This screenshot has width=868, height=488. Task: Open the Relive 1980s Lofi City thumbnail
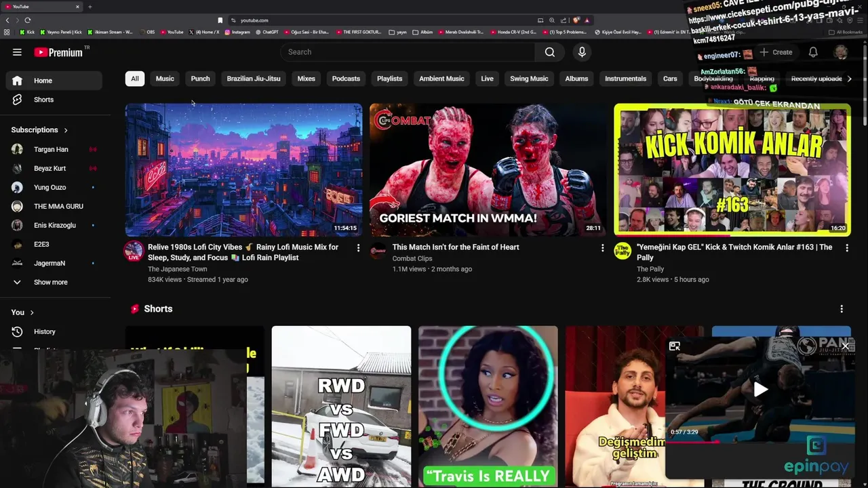tap(243, 169)
